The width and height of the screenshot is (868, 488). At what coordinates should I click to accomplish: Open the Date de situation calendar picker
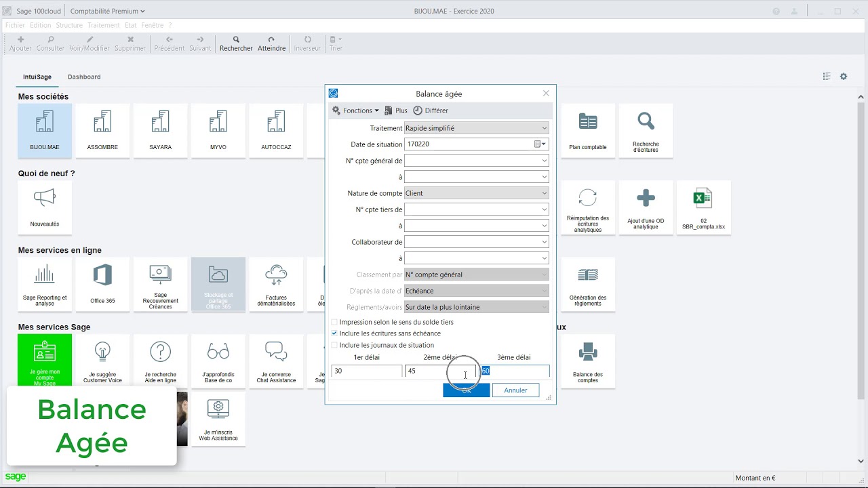coord(540,144)
